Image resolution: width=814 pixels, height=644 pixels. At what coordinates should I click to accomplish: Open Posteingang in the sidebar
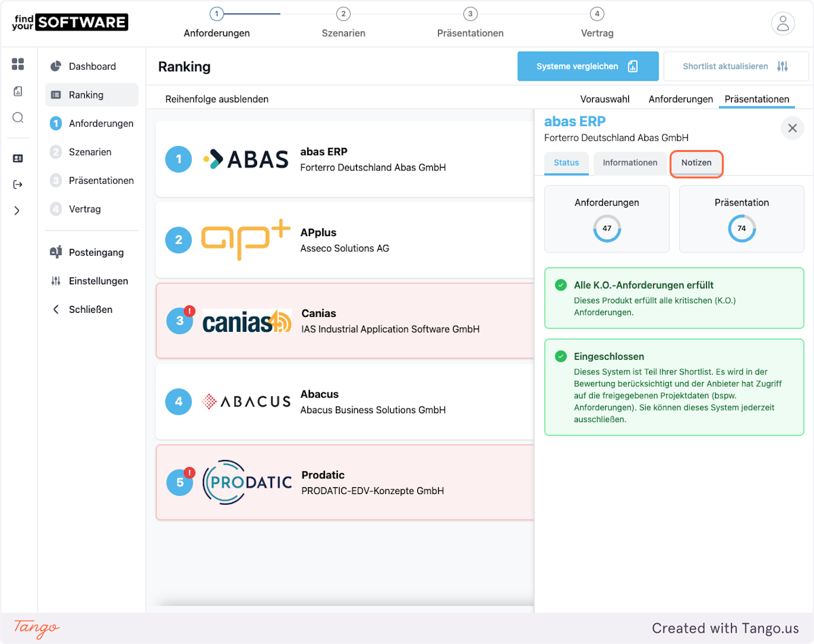click(x=96, y=252)
